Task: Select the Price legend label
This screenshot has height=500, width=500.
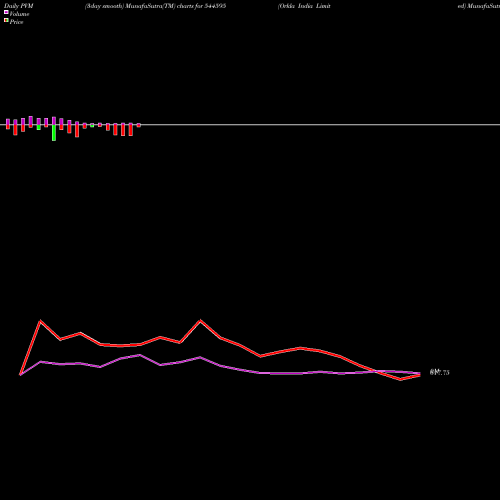Action: coord(16,22)
